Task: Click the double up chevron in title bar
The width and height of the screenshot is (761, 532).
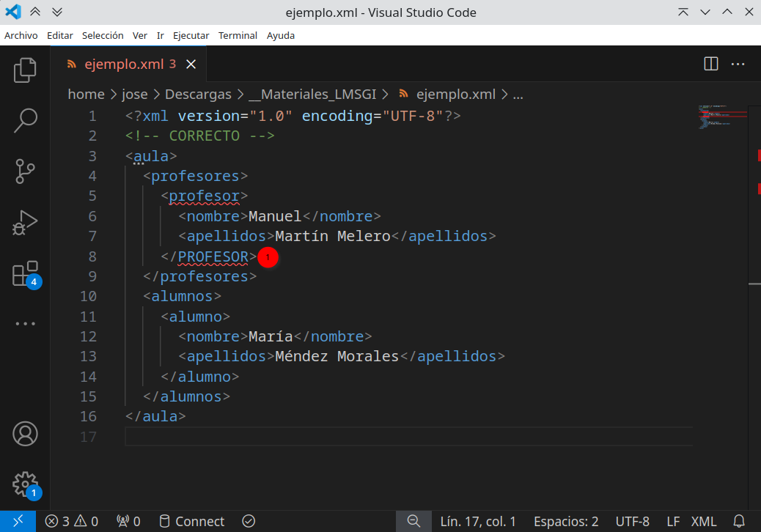Action: click(35, 12)
